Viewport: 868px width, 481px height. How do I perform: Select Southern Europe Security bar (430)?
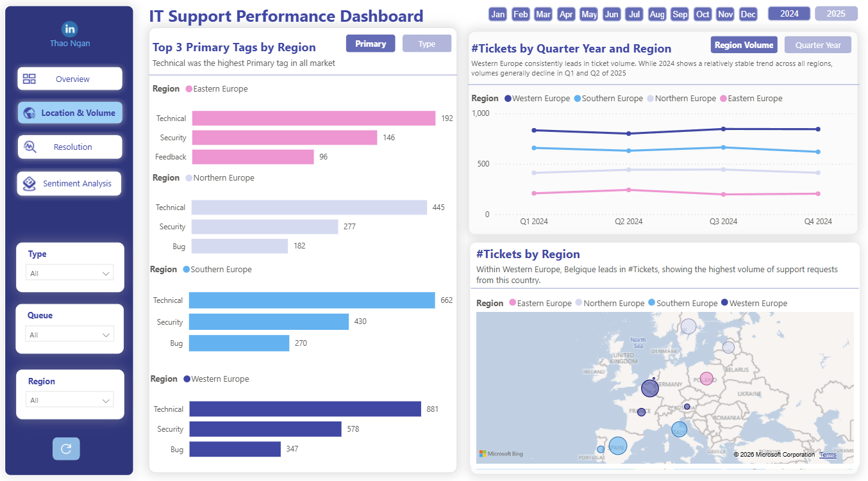[x=269, y=322]
